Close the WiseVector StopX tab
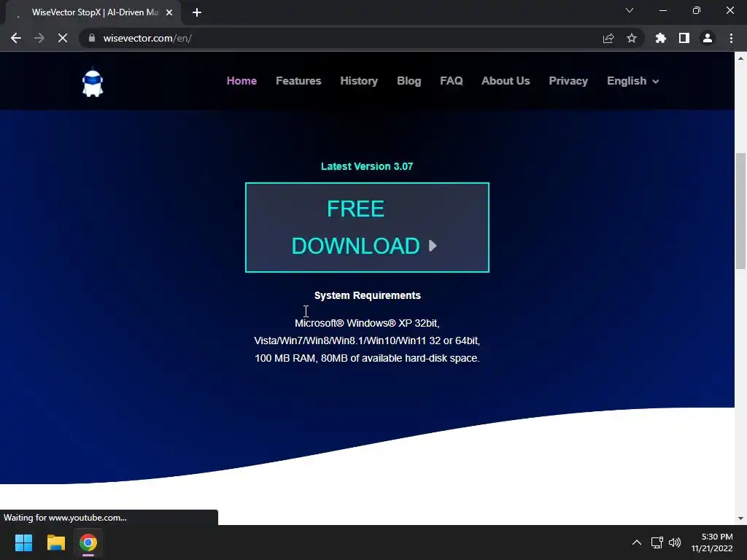The width and height of the screenshot is (747, 560). point(169,12)
